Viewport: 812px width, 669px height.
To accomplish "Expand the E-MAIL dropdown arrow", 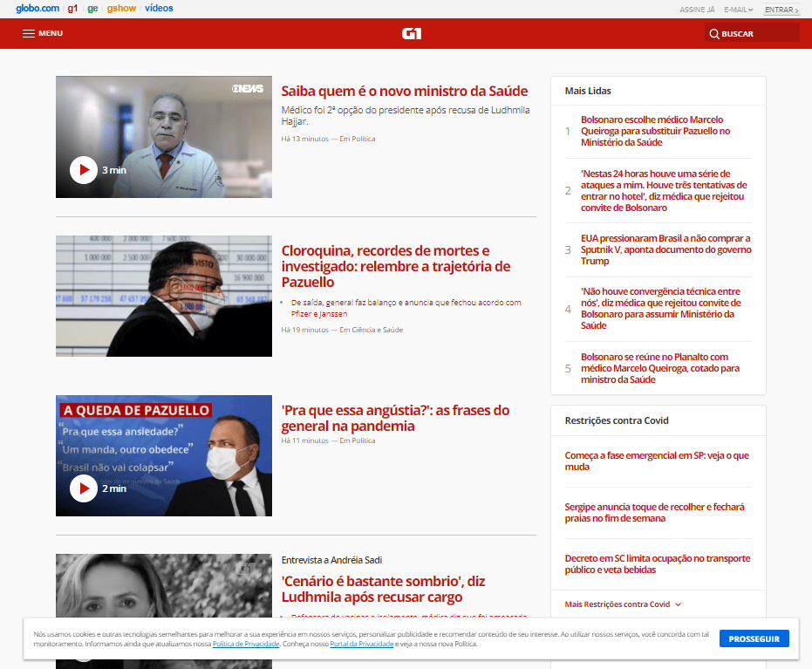I will point(750,10).
